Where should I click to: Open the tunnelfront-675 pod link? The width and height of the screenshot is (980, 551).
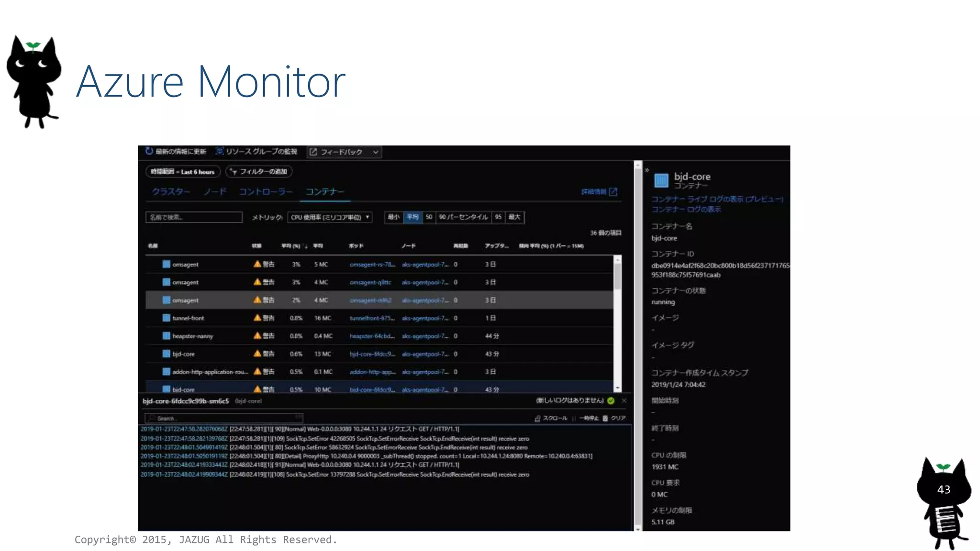click(372, 318)
